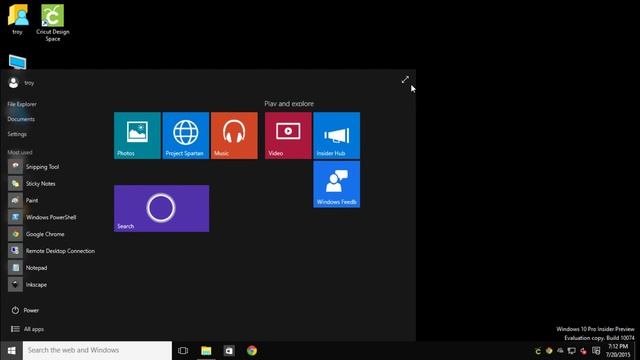Viewport: 640px width, 360px height.
Task: Open Remote Desktop Connection
Action: pos(51,251)
